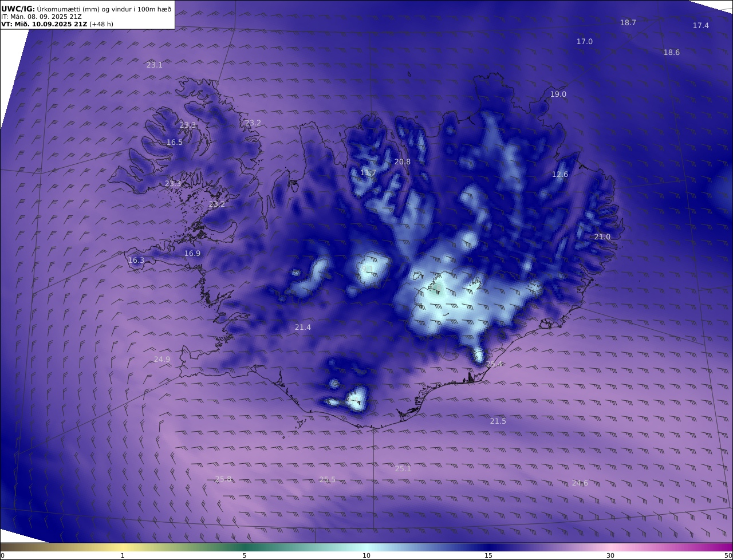Screen dimensions: 733x560
Task: Select the initial time line 'IT: Mán. 08. 09. 2025 21Z'
Action: coord(40,17)
